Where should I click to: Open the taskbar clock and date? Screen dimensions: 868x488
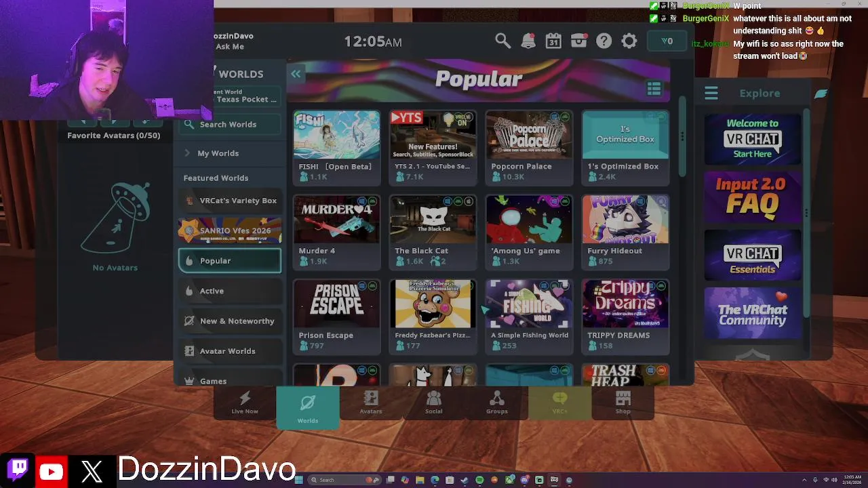click(852, 479)
